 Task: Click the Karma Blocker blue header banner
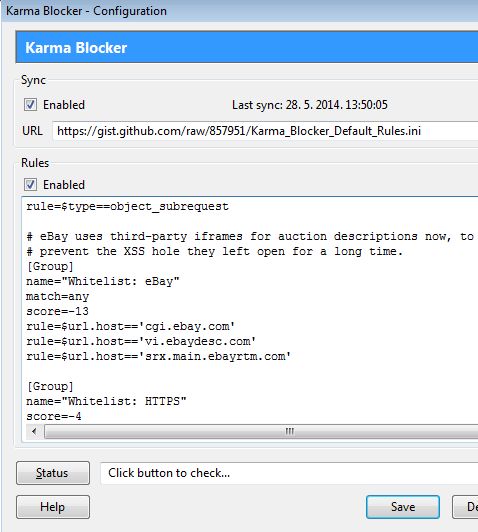pyautogui.click(x=247, y=48)
